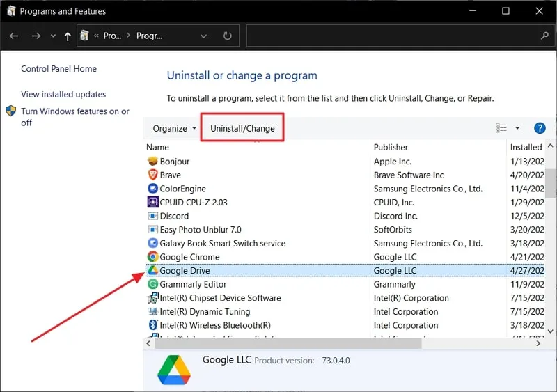Sort programs by Name column header
Screen dimensions: 557x392
[158, 147]
